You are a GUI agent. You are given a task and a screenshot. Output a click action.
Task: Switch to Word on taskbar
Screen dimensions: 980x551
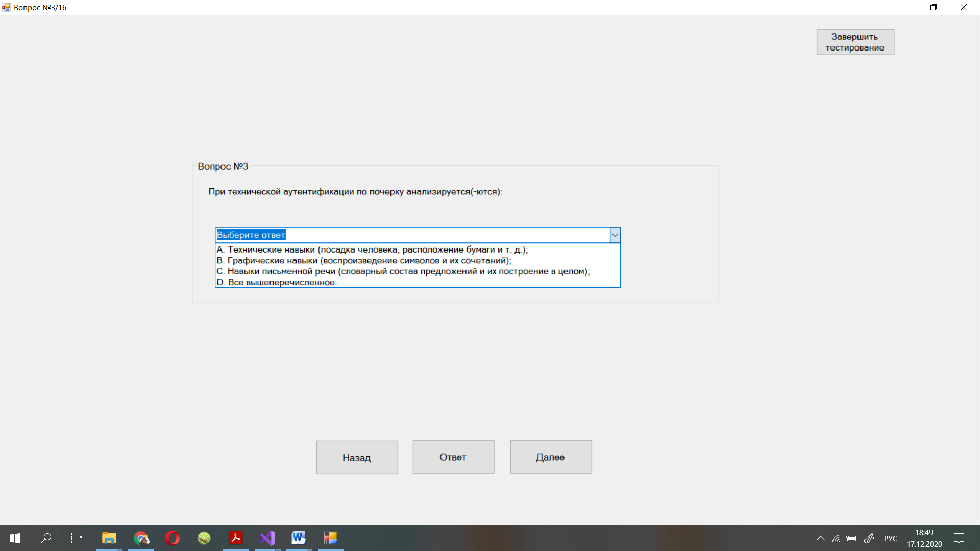[x=299, y=538]
